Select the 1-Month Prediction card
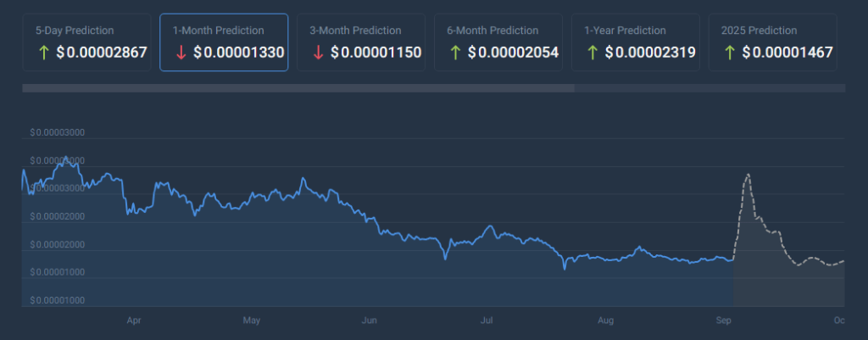868x340 pixels. (224, 42)
